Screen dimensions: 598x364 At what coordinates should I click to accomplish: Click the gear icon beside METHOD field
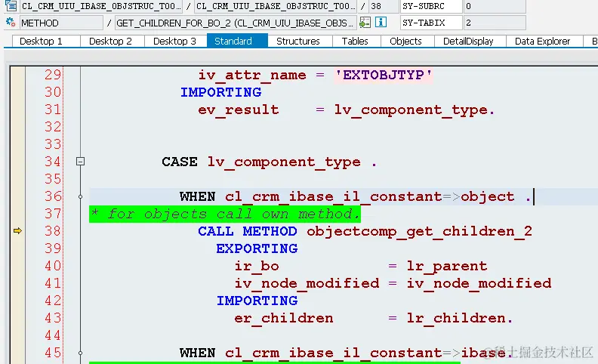[x=11, y=23]
